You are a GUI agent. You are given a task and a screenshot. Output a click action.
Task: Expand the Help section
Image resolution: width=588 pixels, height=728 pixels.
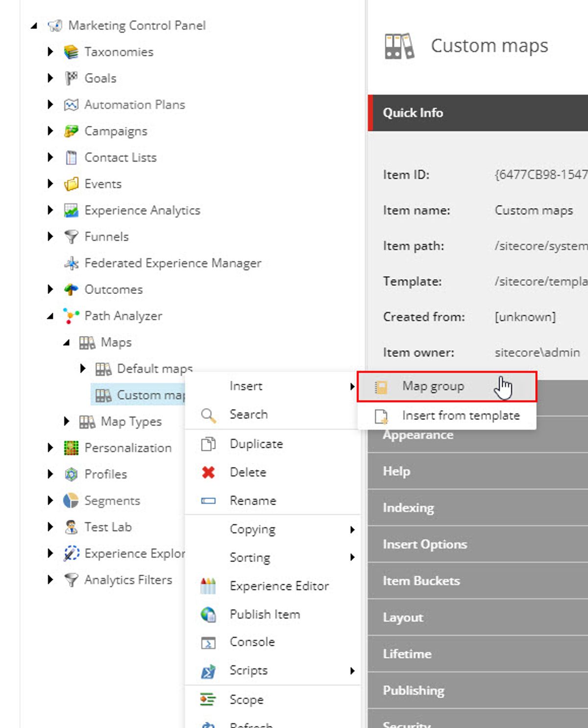478,472
